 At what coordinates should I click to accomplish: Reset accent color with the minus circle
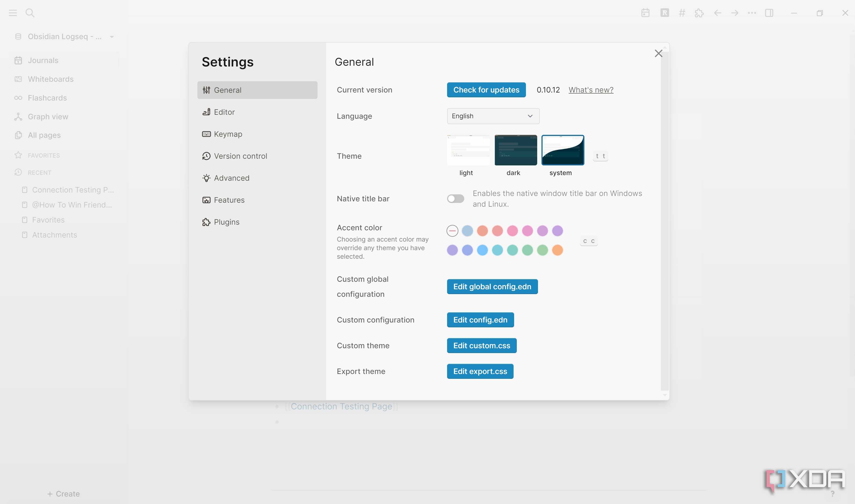coord(452,231)
